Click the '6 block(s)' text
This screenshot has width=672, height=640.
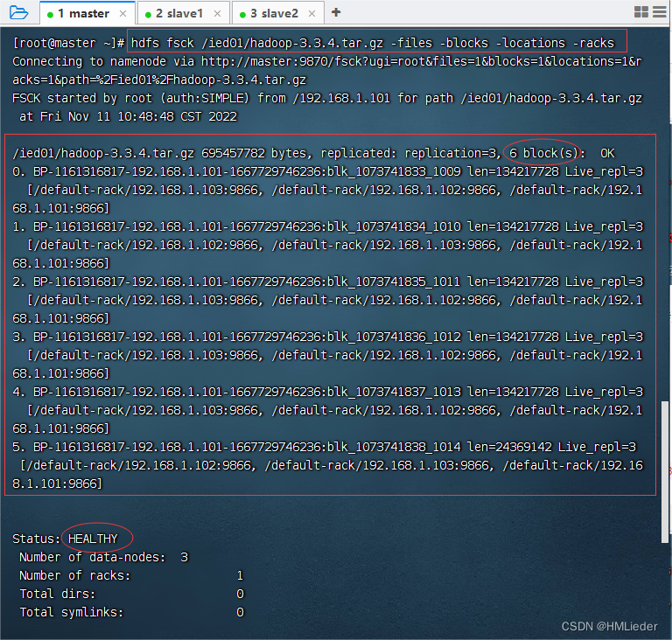544,153
